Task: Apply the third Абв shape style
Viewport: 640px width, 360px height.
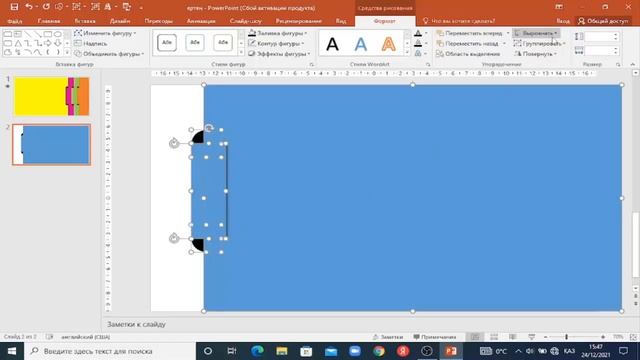Action: point(222,42)
